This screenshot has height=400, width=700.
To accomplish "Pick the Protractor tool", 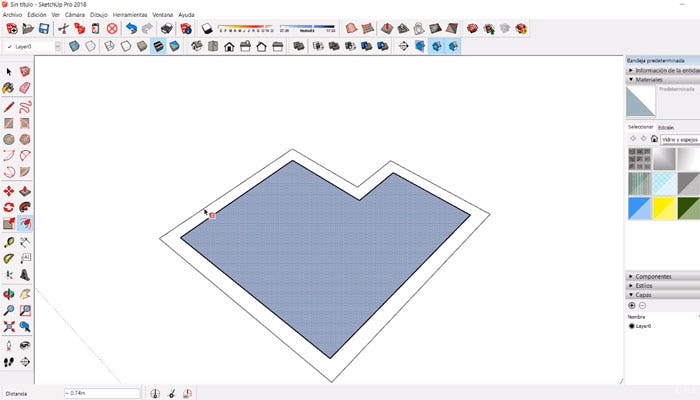I will (9, 258).
